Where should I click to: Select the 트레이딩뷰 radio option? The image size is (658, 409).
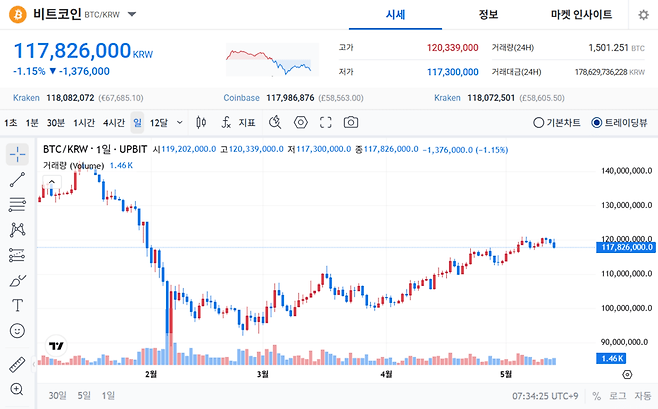point(619,122)
